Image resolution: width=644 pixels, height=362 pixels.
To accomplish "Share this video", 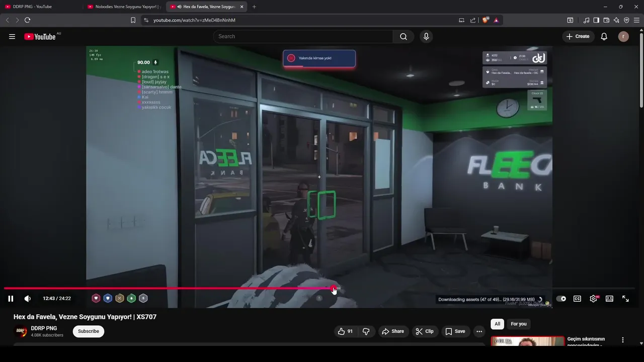I will [x=393, y=331].
